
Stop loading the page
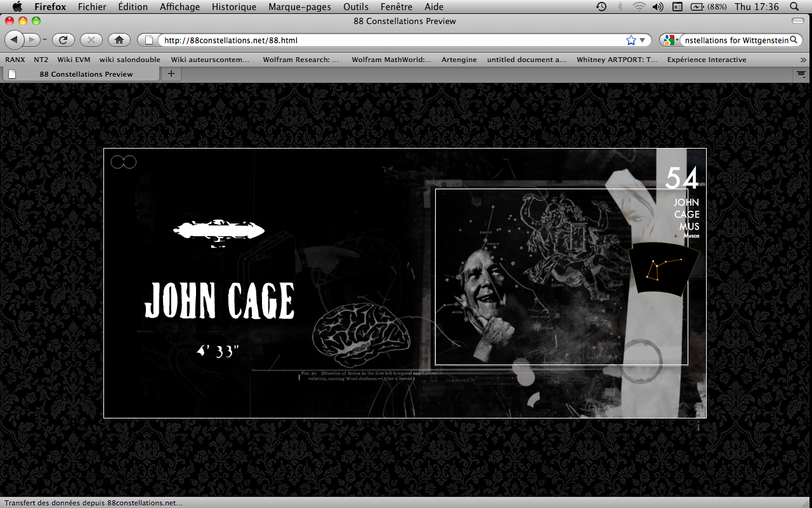(91, 40)
